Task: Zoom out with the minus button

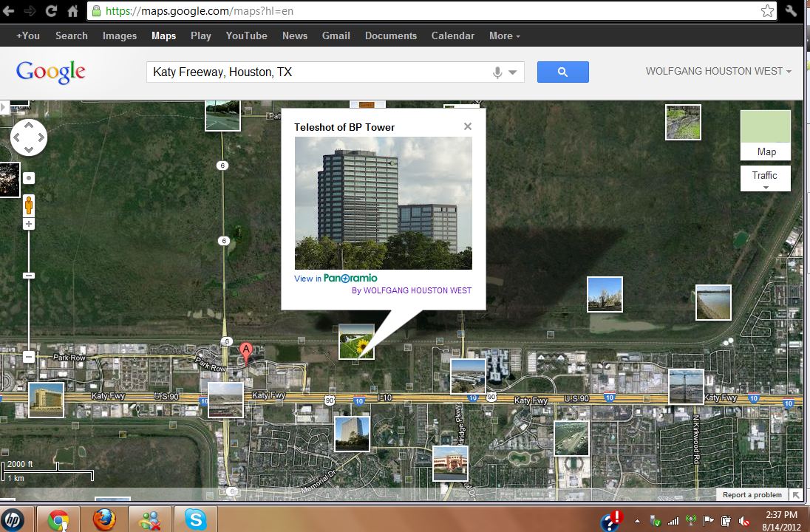Action: (x=29, y=356)
